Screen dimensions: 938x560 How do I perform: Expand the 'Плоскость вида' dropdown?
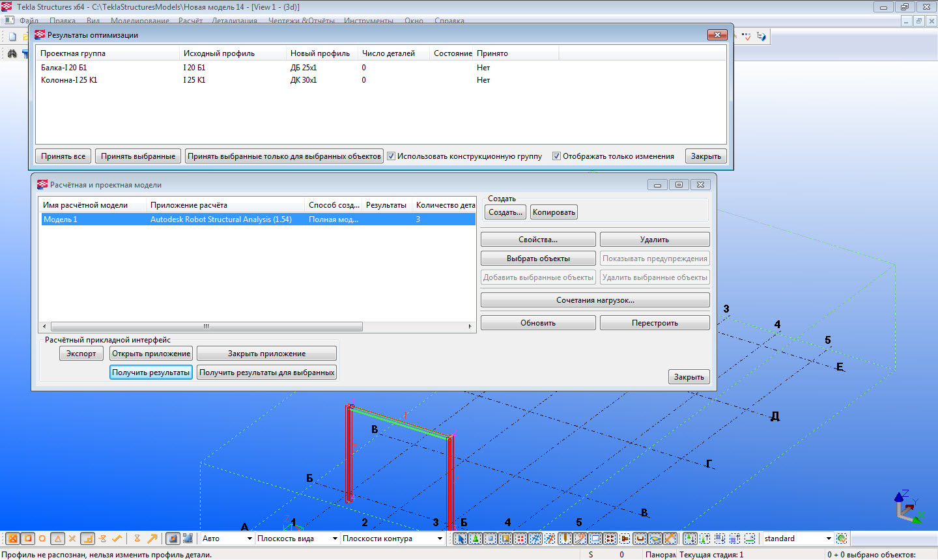[x=335, y=539]
